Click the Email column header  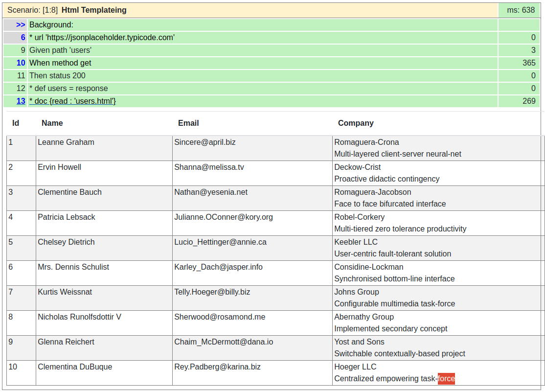tap(188, 123)
